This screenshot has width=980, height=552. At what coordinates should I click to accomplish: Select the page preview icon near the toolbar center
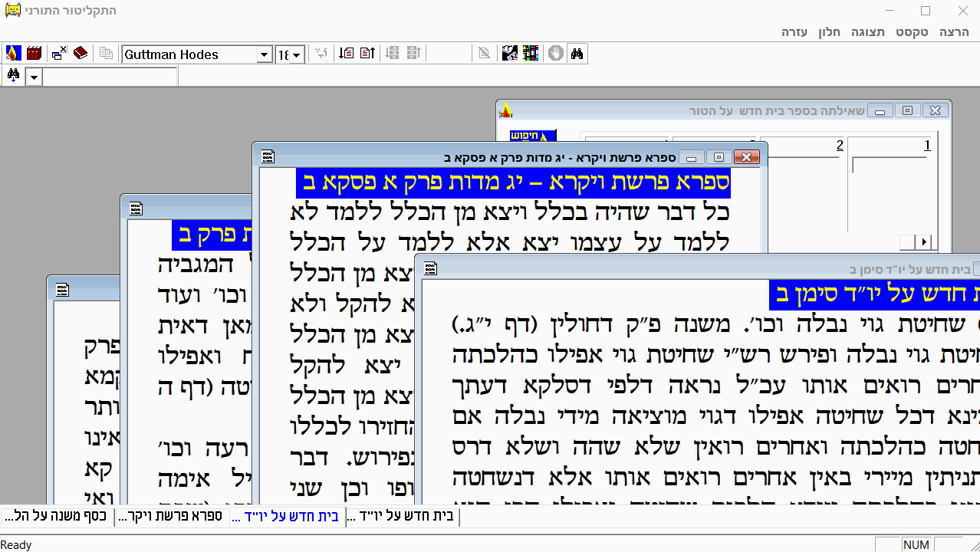(x=484, y=53)
